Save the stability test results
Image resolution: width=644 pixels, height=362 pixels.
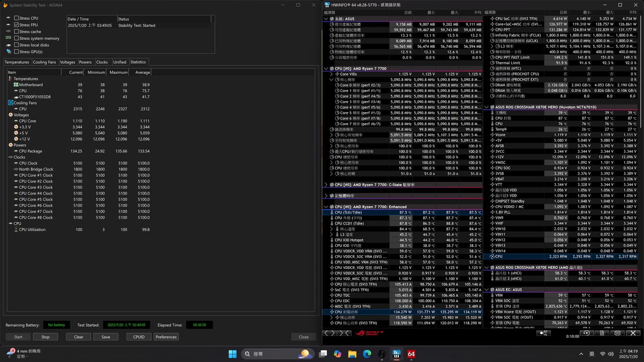(106, 337)
